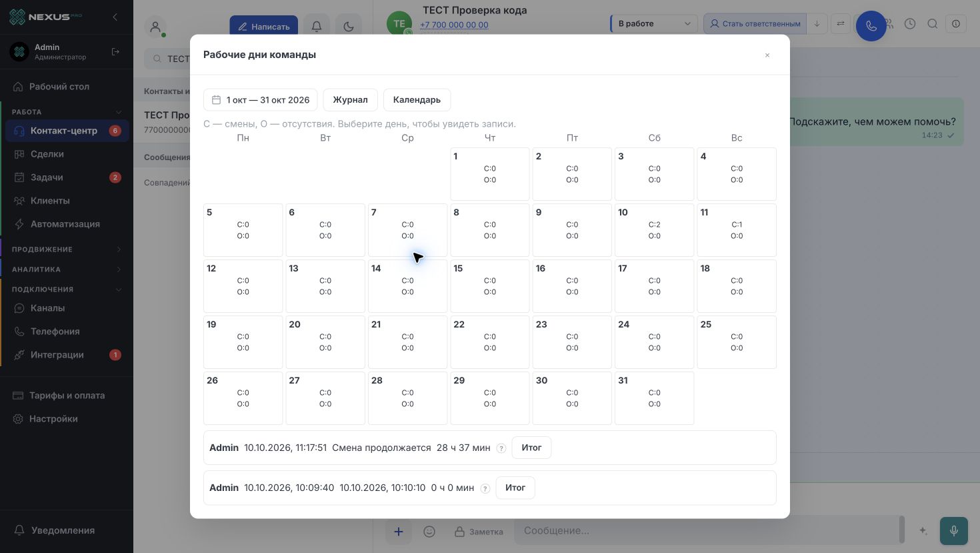
Task: Collapse the Работа sidebar section
Action: (67, 112)
